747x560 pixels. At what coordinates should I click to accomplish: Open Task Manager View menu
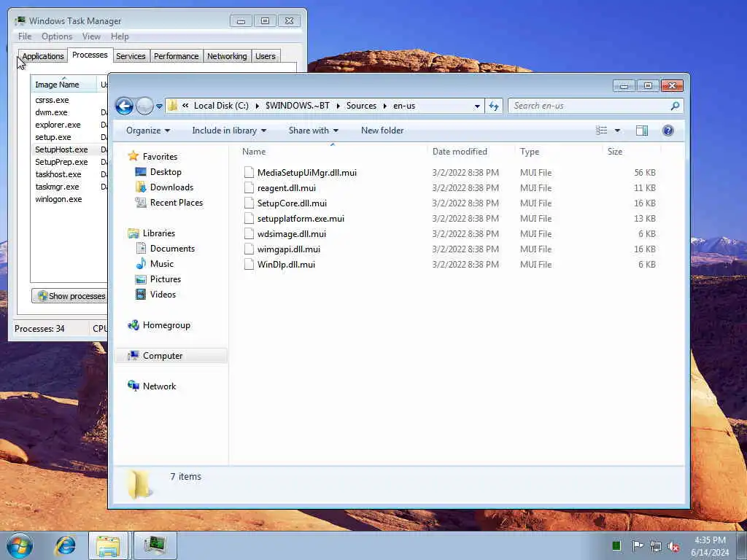pyautogui.click(x=91, y=36)
